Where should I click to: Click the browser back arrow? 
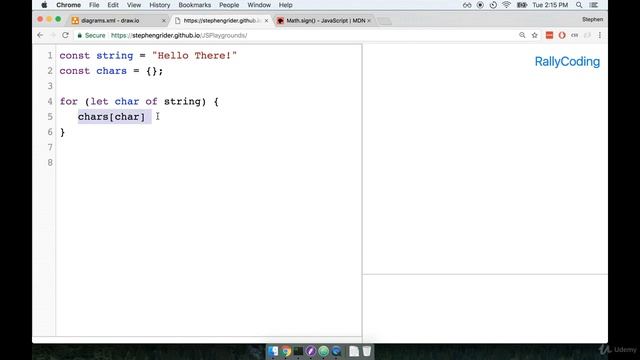click(40, 36)
